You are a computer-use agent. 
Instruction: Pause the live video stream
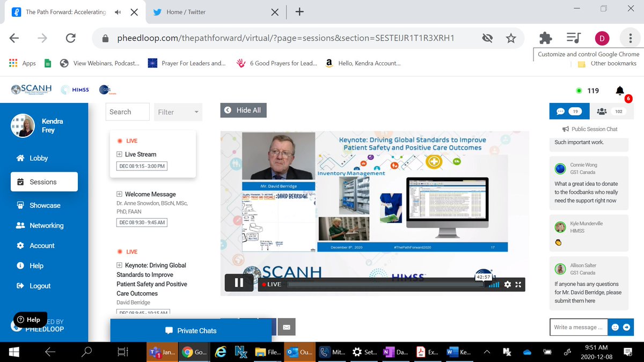point(239,283)
